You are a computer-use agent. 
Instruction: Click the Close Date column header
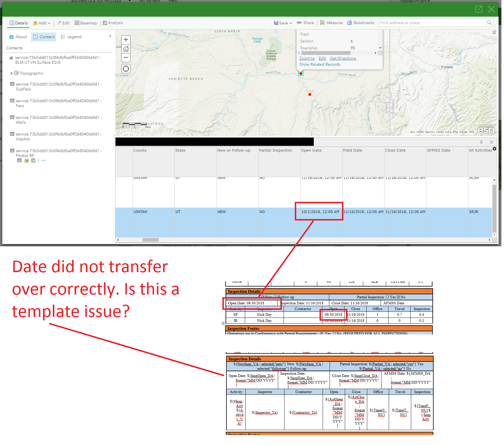[x=405, y=162]
